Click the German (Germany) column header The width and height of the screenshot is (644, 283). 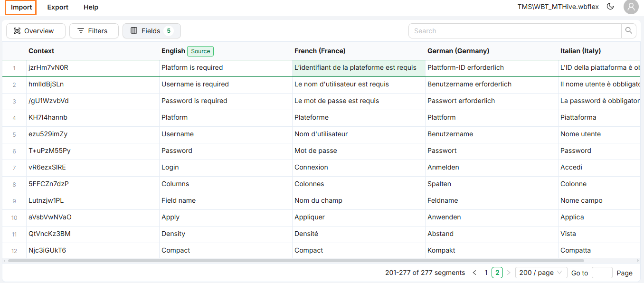coord(458,51)
